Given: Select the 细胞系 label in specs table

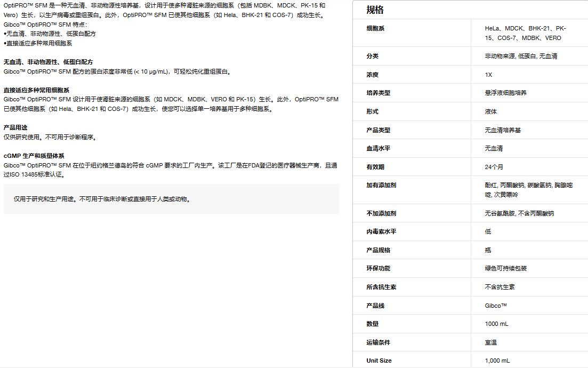Looking at the screenshot, I should tap(375, 28).
